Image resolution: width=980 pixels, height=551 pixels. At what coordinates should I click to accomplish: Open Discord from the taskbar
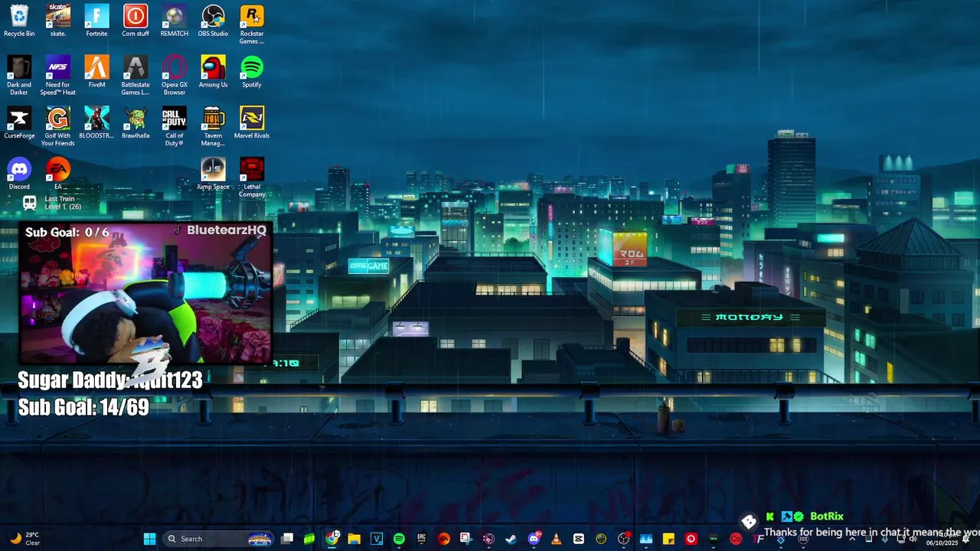click(534, 539)
